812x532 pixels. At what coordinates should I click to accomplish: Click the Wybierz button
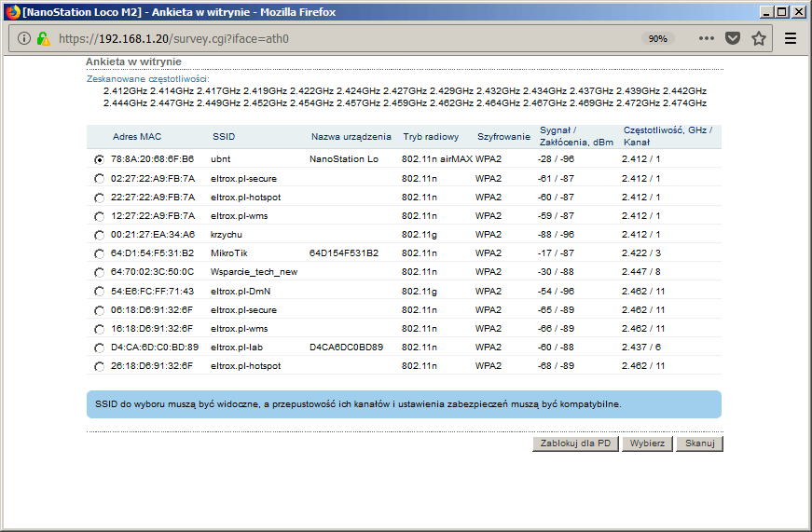pyautogui.click(x=647, y=443)
